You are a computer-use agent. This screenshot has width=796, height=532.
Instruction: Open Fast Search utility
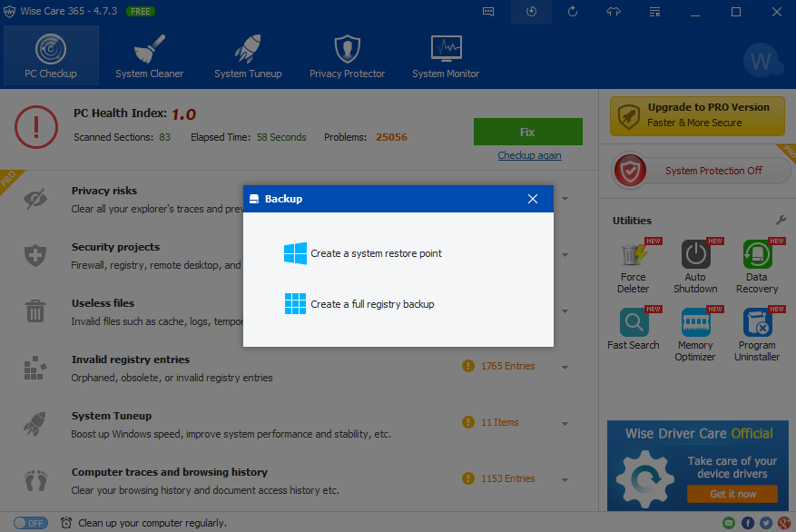[634, 329]
